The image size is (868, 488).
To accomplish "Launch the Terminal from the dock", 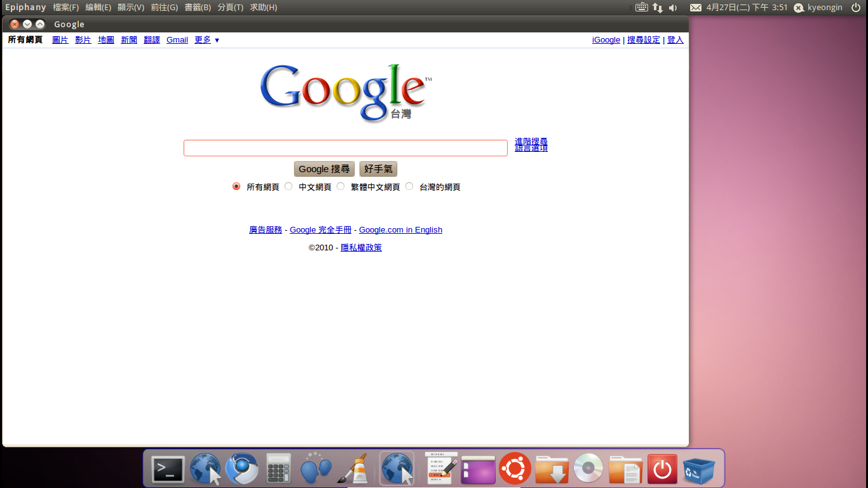I will (x=168, y=470).
